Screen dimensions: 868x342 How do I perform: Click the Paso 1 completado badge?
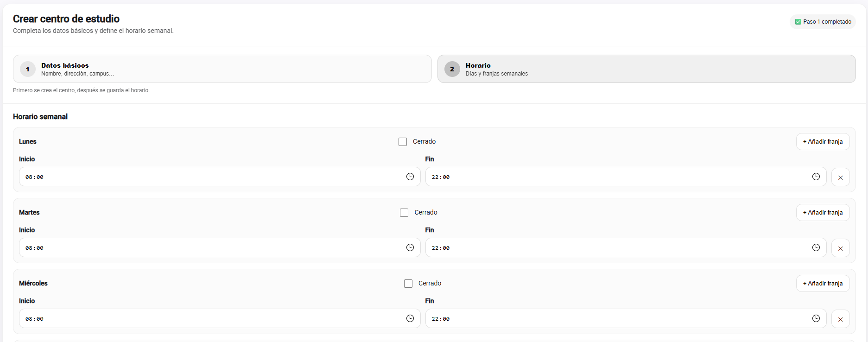coord(823,22)
